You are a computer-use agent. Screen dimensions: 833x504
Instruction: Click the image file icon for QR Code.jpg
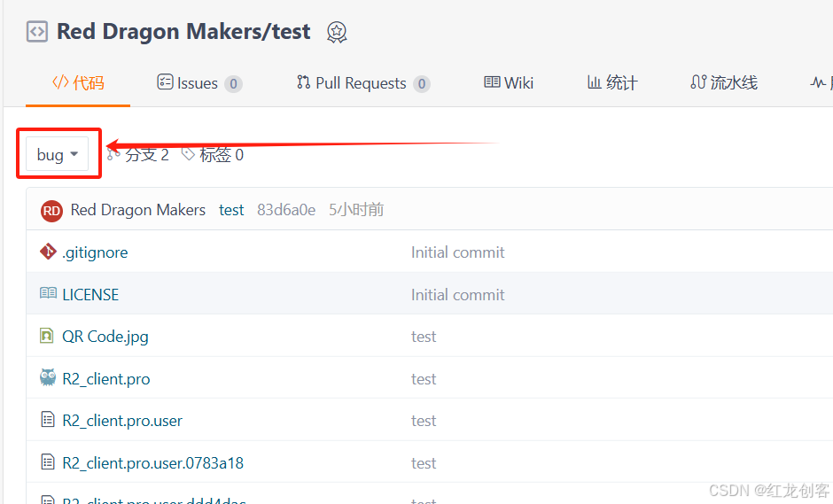click(47, 336)
